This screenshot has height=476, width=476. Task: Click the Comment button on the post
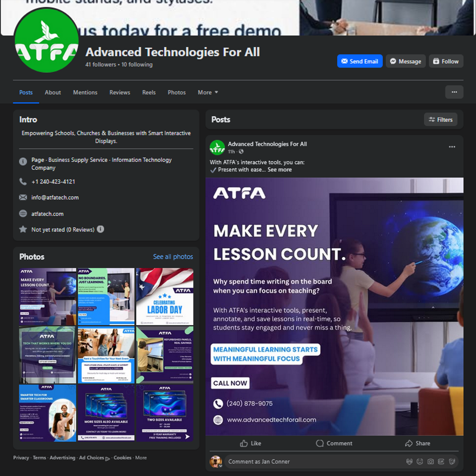[334, 443]
